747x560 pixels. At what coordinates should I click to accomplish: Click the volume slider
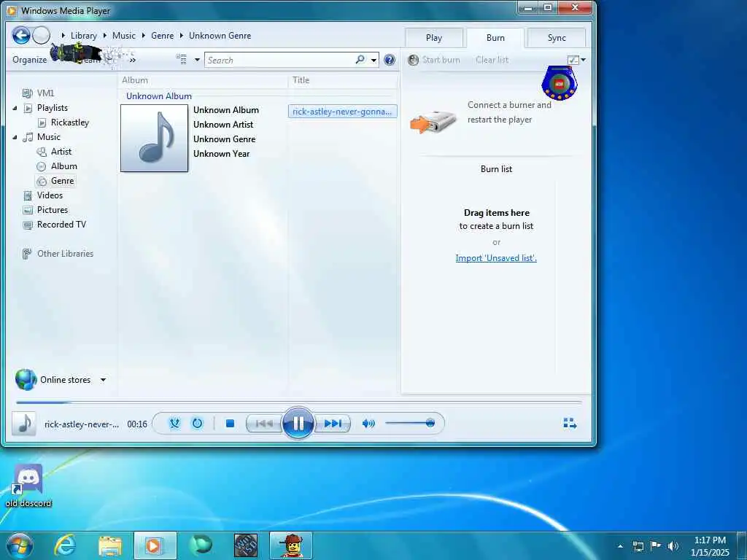pos(410,423)
